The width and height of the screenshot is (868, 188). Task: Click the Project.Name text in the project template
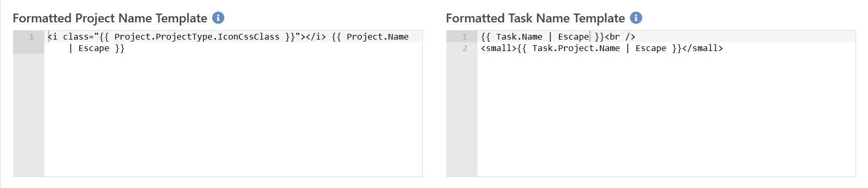(x=377, y=37)
